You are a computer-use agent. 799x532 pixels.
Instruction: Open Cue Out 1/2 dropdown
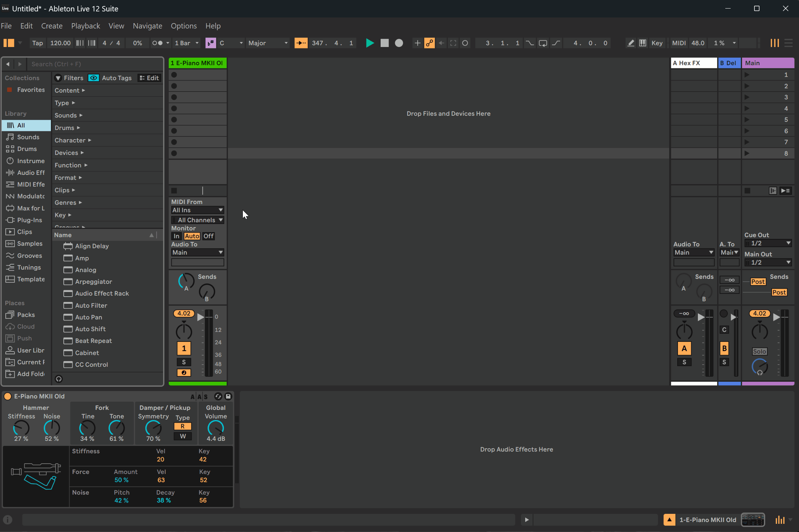(768, 243)
